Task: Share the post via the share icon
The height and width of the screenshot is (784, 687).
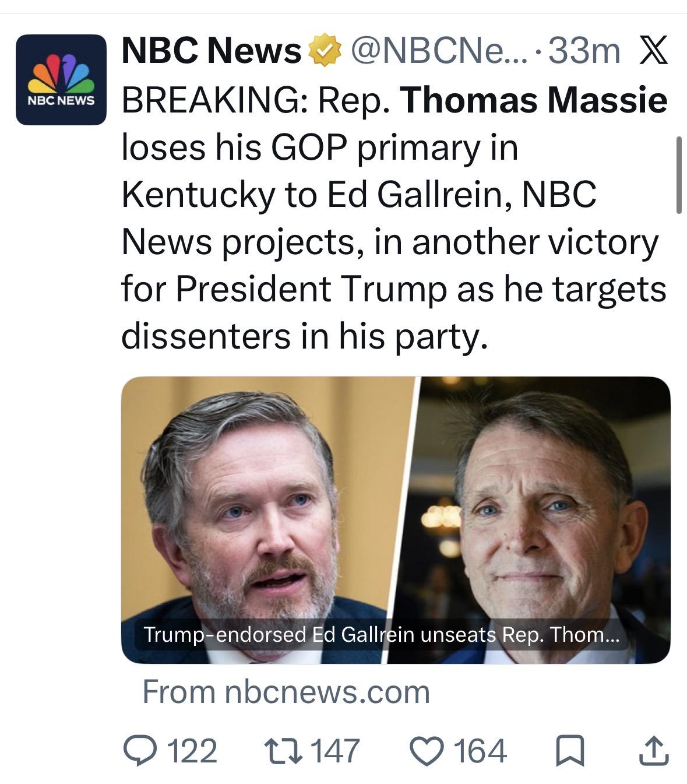Action: click(x=653, y=751)
